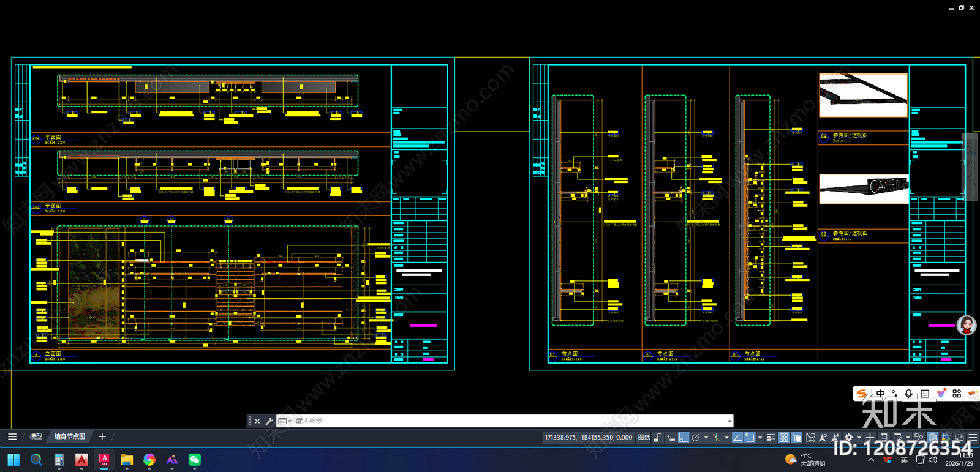This screenshot has width=980, height=472.
Task: Expand the workspace switching dropdown arrow
Action: [859, 438]
